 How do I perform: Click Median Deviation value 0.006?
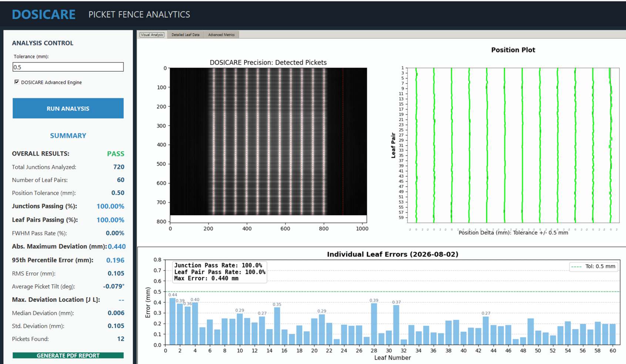(116, 313)
